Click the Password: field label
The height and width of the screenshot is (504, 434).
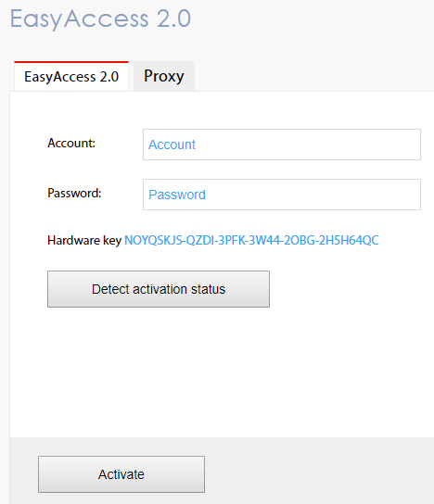coord(74,194)
